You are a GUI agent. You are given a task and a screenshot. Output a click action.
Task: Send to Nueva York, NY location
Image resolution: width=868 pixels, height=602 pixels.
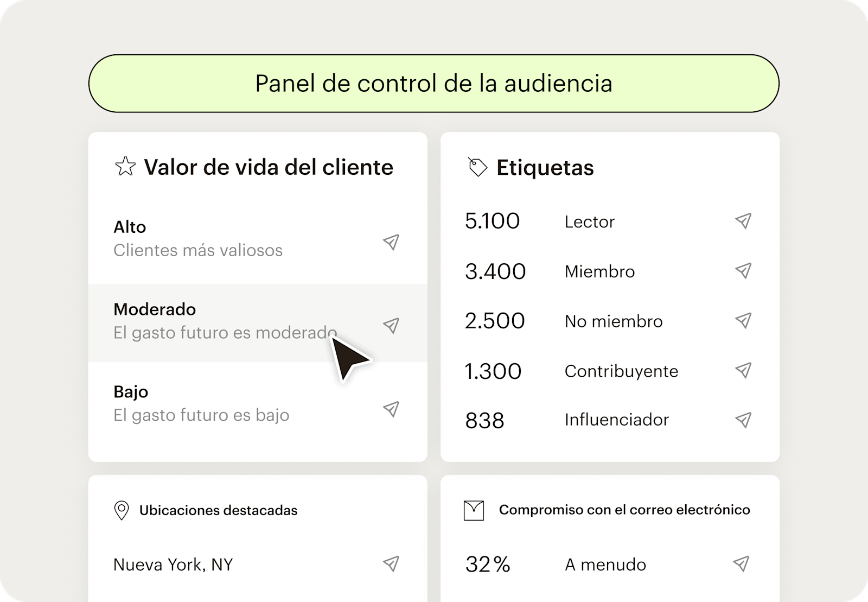click(391, 563)
